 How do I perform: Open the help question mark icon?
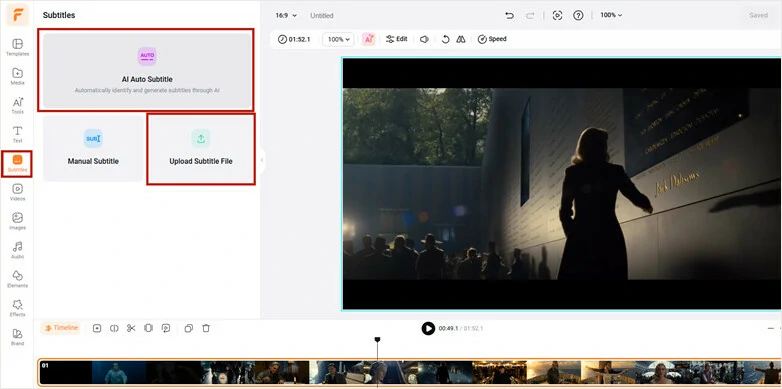[x=578, y=15]
